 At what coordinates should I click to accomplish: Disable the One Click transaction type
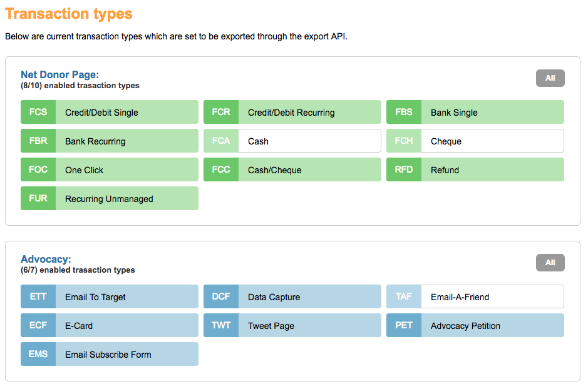pos(38,169)
